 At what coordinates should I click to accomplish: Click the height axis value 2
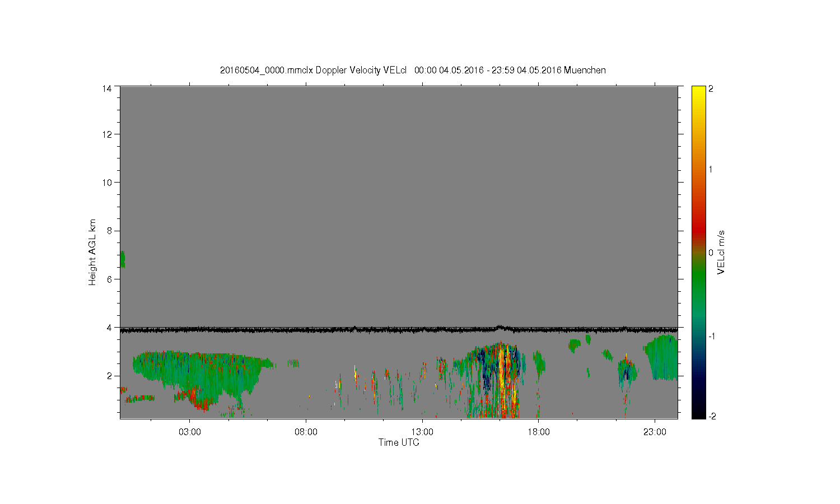109,376
